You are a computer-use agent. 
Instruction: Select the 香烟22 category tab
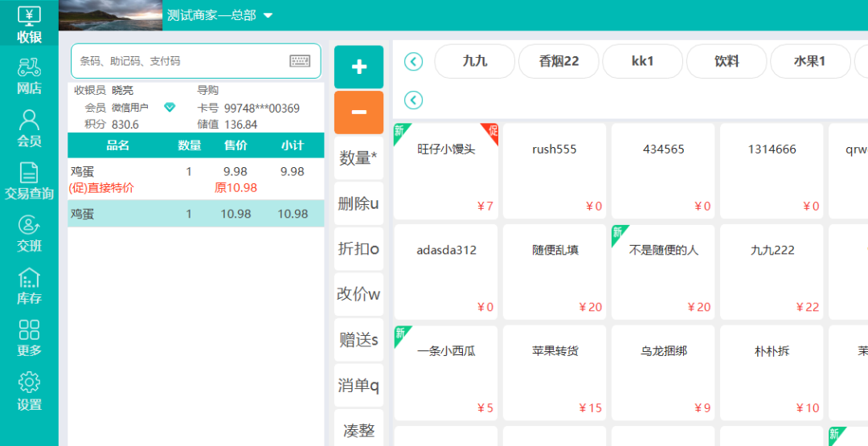[x=559, y=61]
